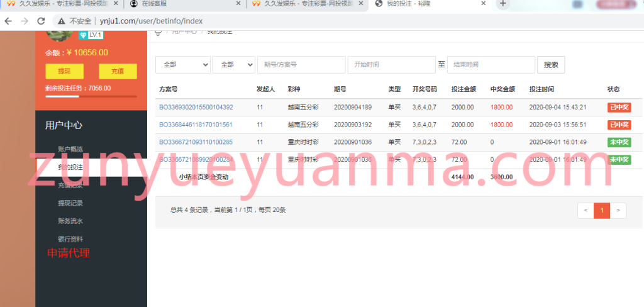Click 已中奖 badge for period 20200904189

click(x=619, y=108)
